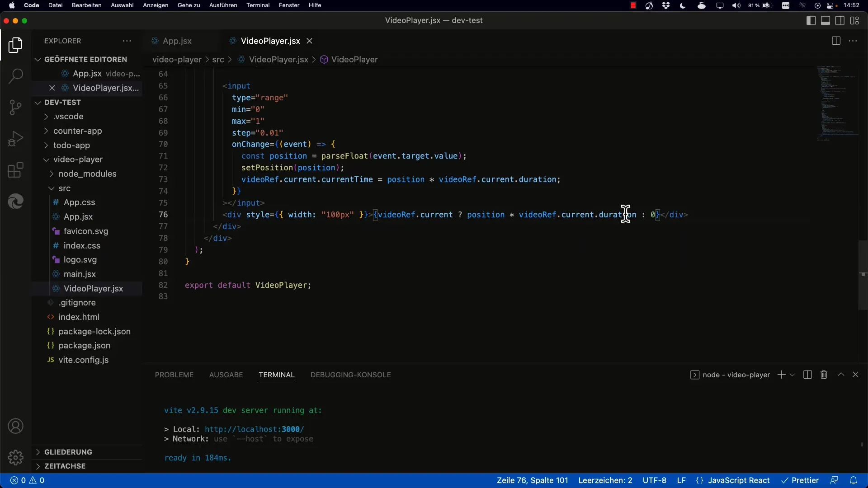Collapse the src folder
Image resolution: width=868 pixels, height=488 pixels.
pyautogui.click(x=64, y=188)
